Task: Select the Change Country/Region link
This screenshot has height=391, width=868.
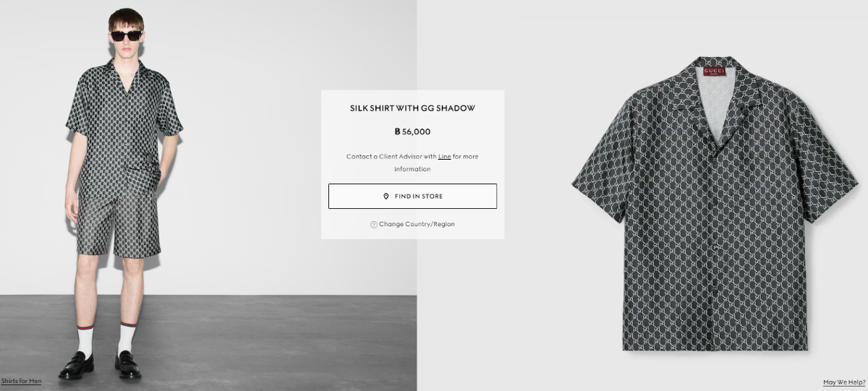Action: click(417, 224)
